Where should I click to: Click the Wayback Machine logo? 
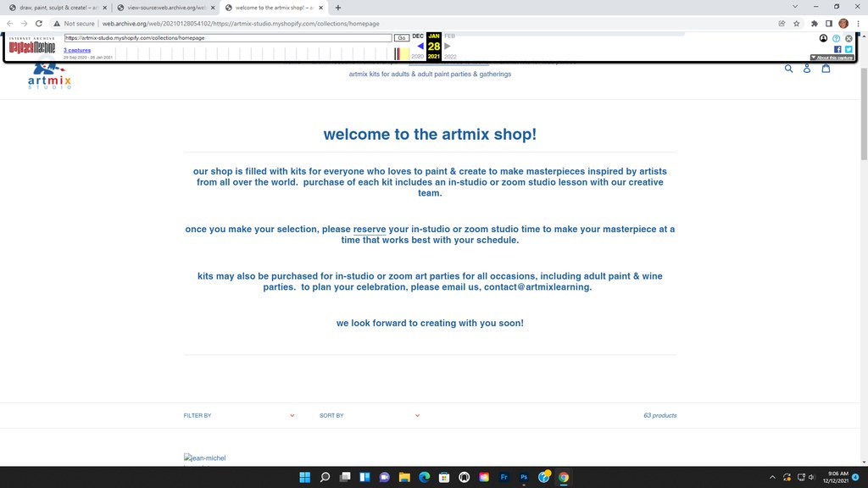tap(32, 47)
